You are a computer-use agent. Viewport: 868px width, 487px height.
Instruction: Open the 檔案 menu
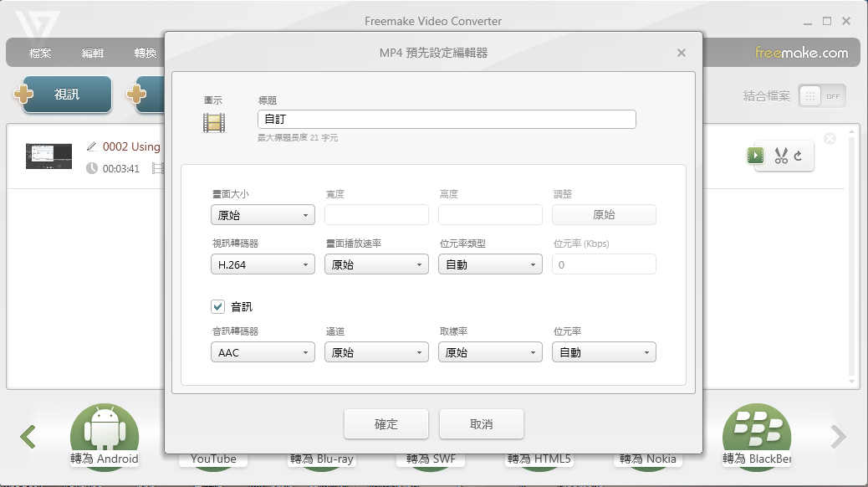pos(40,53)
